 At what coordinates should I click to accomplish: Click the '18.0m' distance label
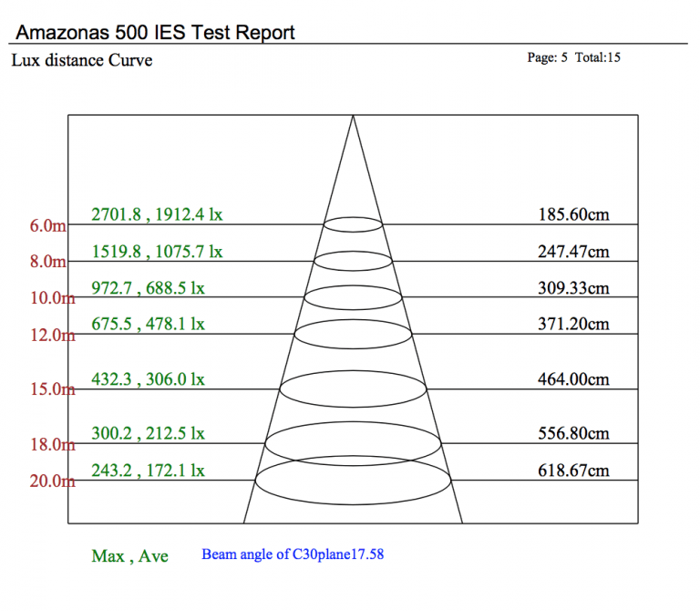point(53,444)
